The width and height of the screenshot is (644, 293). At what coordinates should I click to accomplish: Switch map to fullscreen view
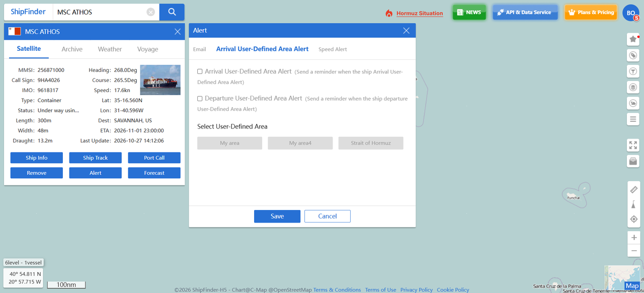pyautogui.click(x=633, y=145)
